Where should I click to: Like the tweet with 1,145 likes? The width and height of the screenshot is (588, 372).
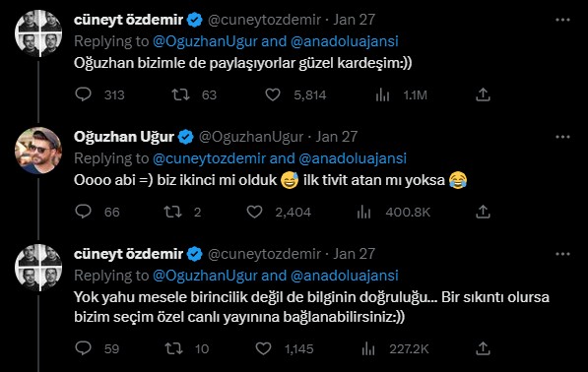point(263,348)
